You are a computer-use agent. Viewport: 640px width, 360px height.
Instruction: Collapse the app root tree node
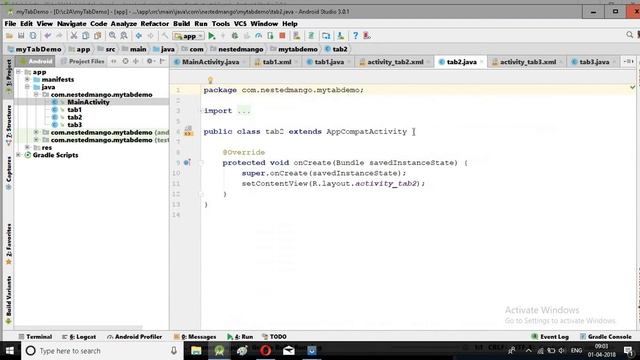18,72
